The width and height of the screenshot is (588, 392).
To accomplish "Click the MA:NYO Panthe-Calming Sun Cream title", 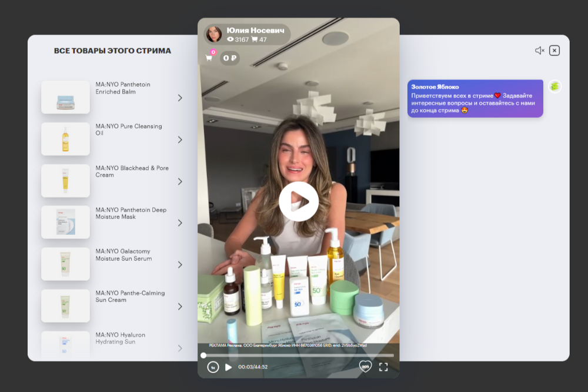I will tap(130, 296).
